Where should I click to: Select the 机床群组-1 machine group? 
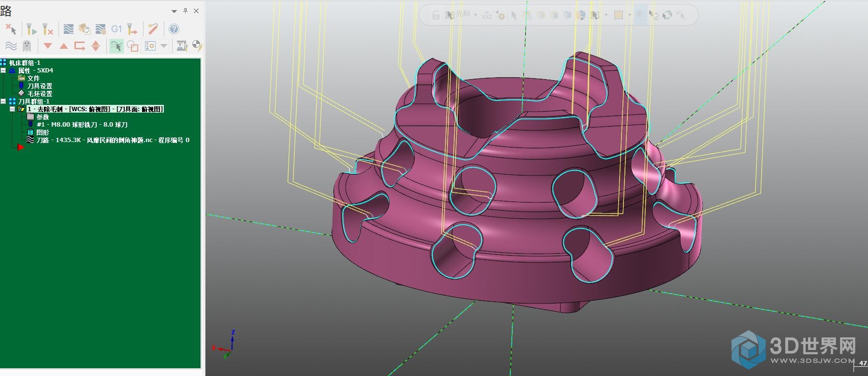[25, 63]
